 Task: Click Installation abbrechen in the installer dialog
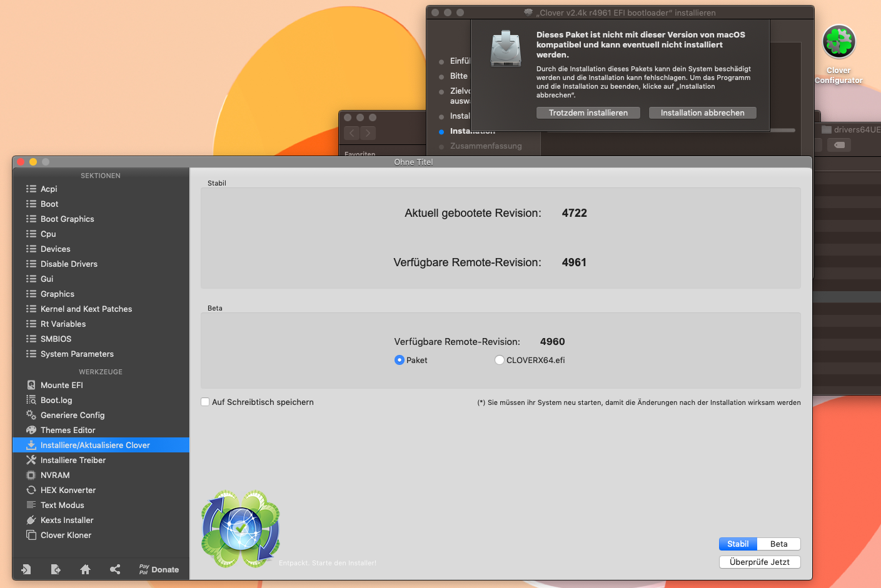pos(703,112)
